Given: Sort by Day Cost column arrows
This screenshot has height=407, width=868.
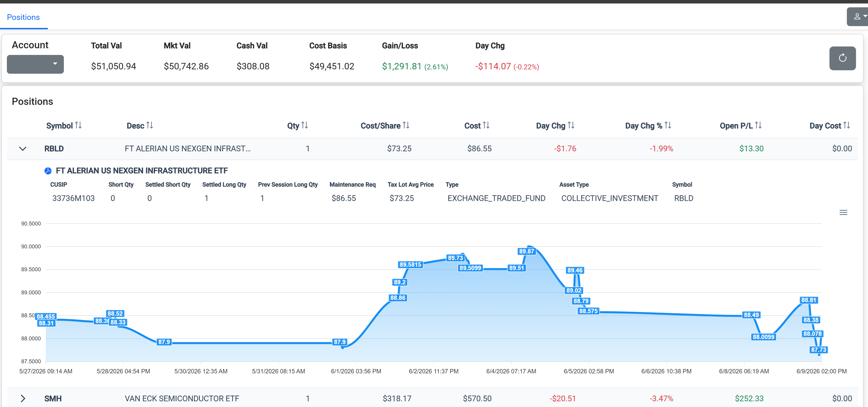Looking at the screenshot, I should (846, 125).
